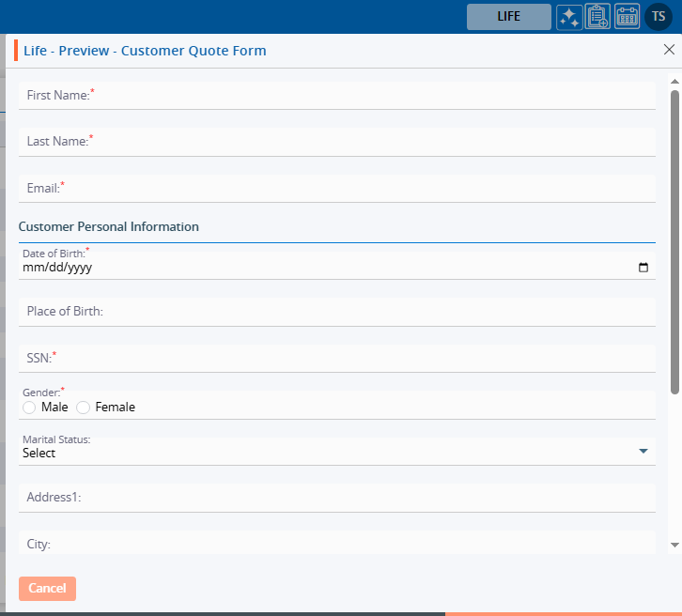Screen dimensions: 682x616
Task: Close the Customer Quote Form preview
Action: (669, 50)
